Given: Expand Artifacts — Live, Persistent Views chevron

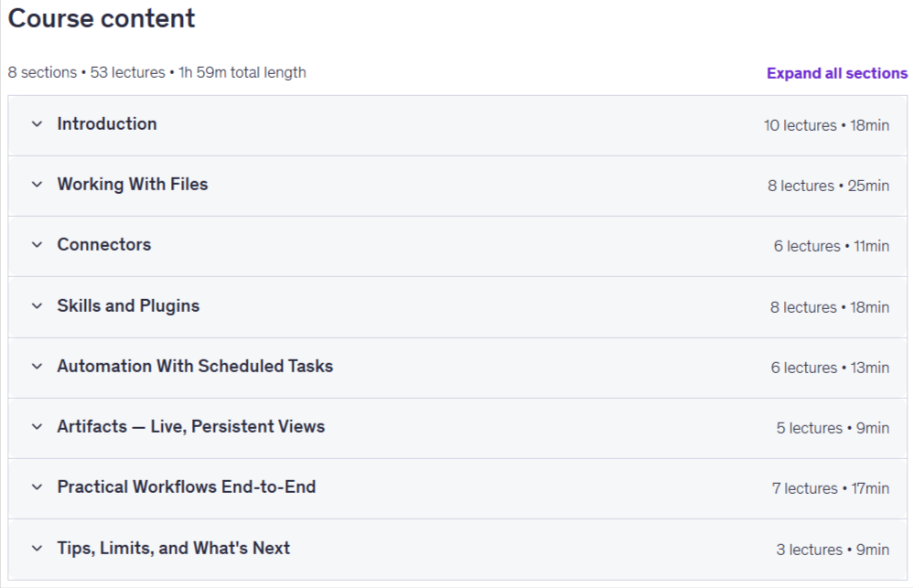Looking at the screenshot, I should (x=37, y=427).
